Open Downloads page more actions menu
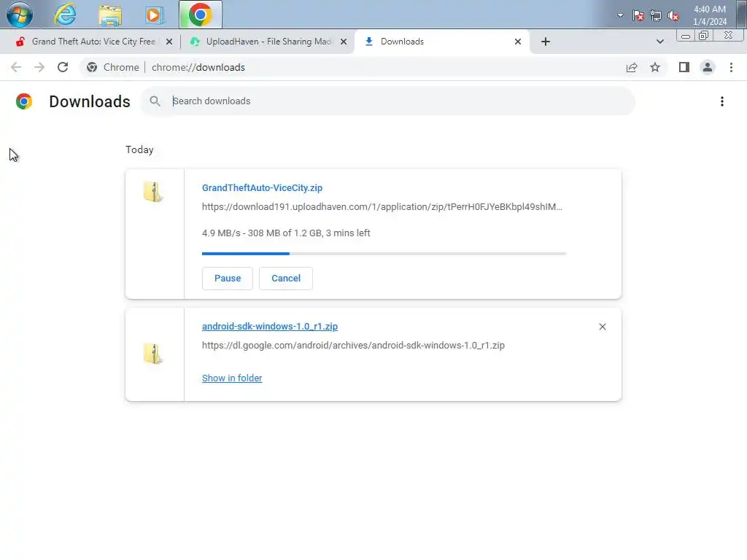The height and width of the screenshot is (560, 747). [x=721, y=101]
